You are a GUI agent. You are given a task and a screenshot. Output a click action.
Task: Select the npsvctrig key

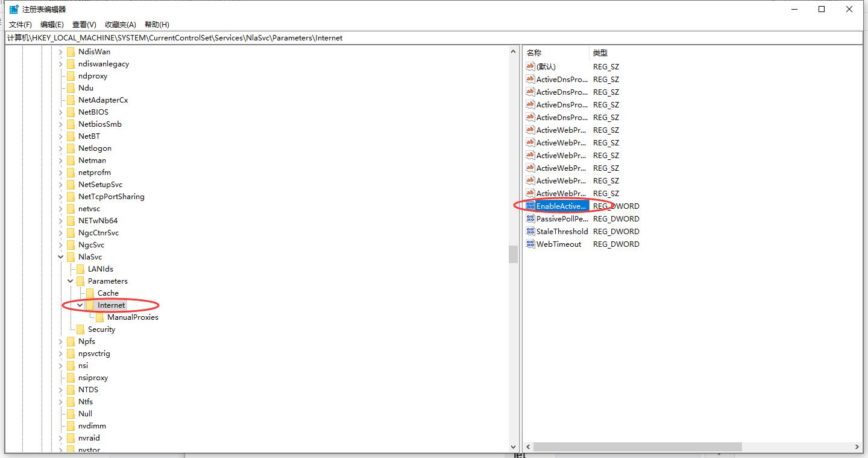94,354
